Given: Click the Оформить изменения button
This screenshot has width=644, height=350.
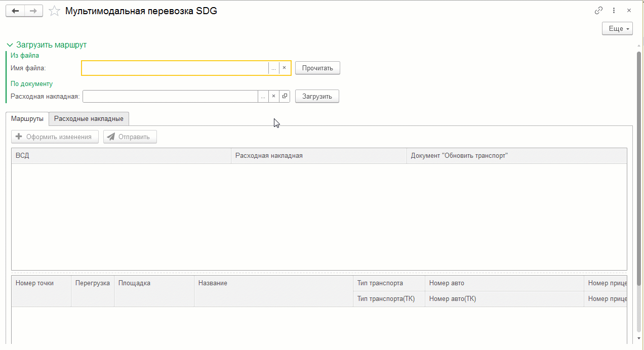Looking at the screenshot, I should tap(55, 137).
